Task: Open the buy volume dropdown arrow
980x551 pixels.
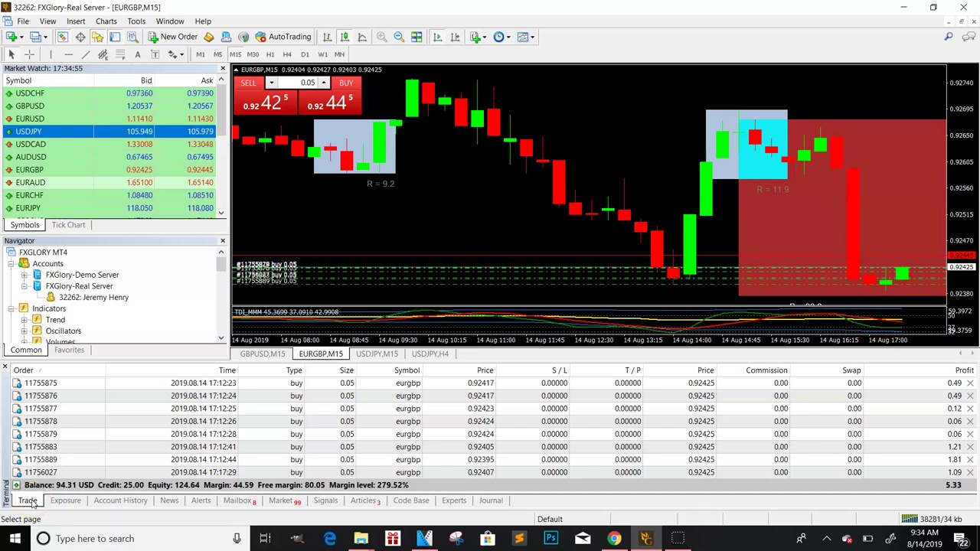Action: click(x=323, y=83)
